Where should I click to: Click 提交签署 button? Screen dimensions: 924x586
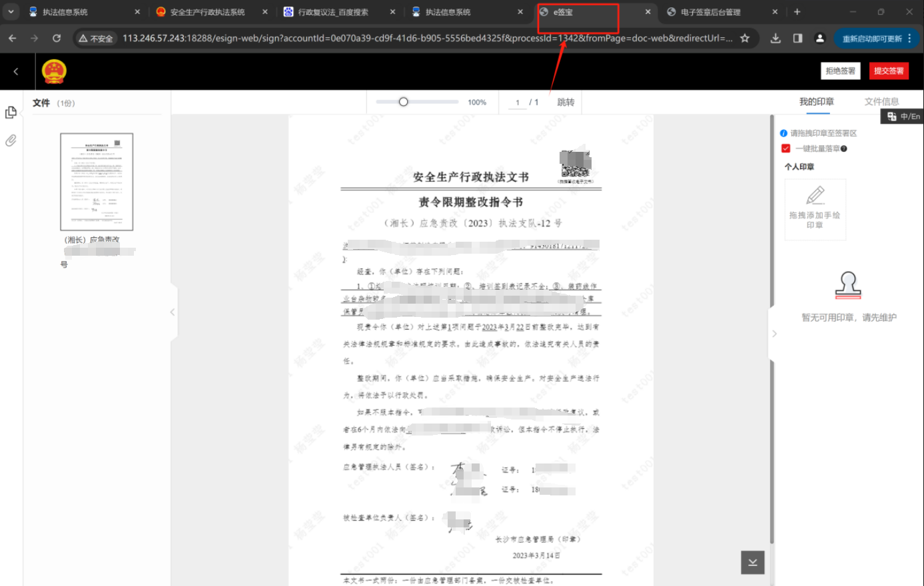888,71
